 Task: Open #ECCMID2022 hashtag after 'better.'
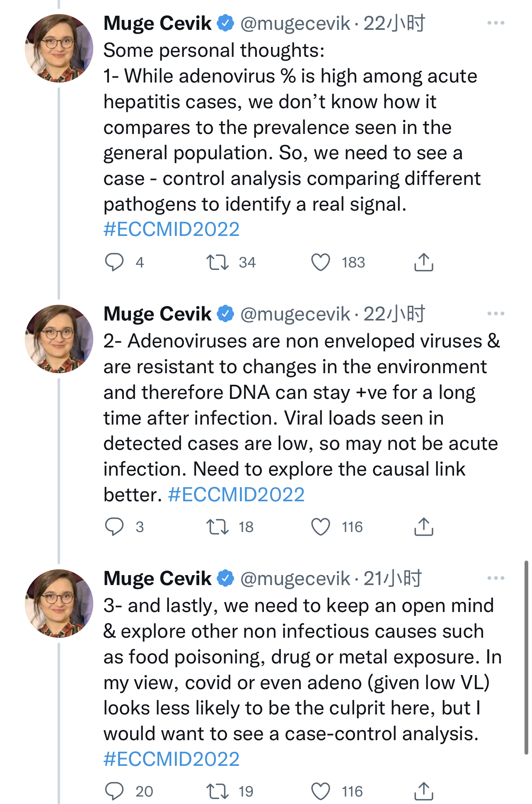236,495
